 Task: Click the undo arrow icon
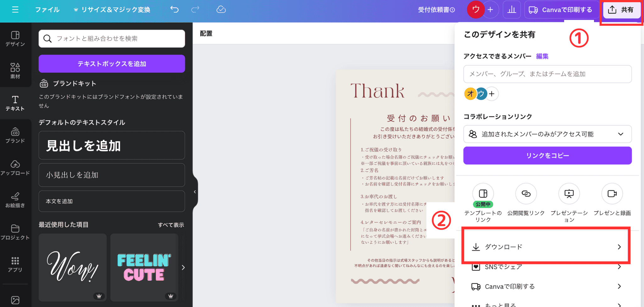tap(175, 10)
